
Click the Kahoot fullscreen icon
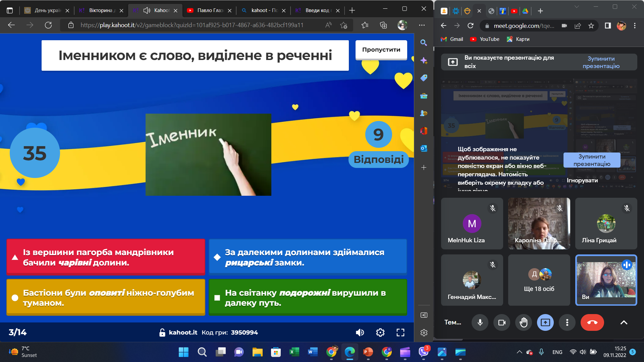point(400,333)
